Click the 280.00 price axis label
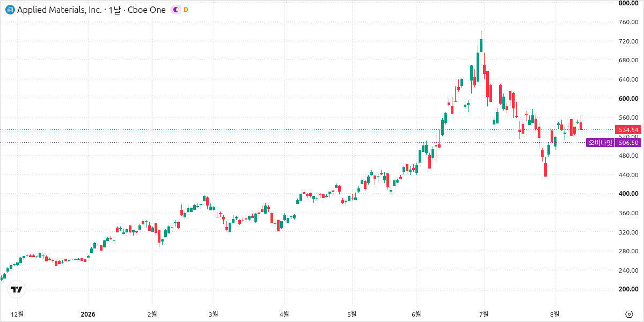The image size is (644, 322). pos(628,251)
